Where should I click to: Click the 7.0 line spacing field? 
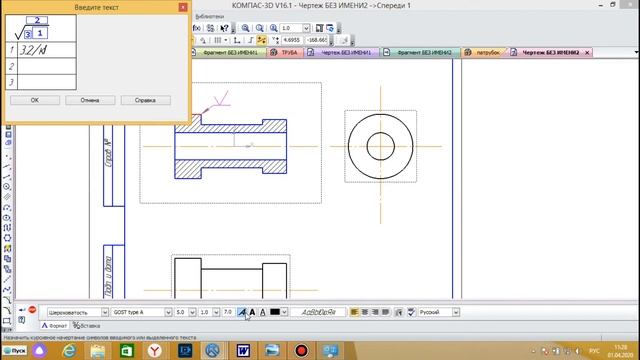[228, 312]
